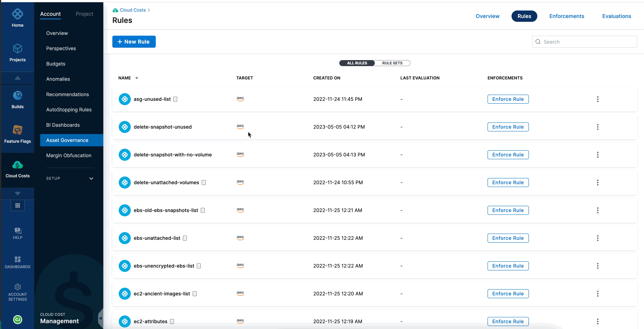Click the CJ user avatar
Image resolution: width=644 pixels, height=329 pixels.
click(17, 319)
